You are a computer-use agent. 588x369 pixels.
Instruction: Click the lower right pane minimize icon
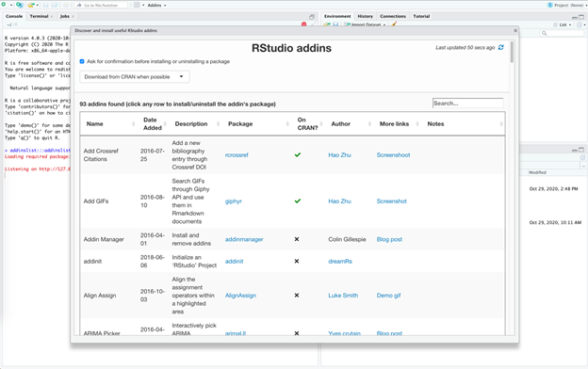pos(574,150)
